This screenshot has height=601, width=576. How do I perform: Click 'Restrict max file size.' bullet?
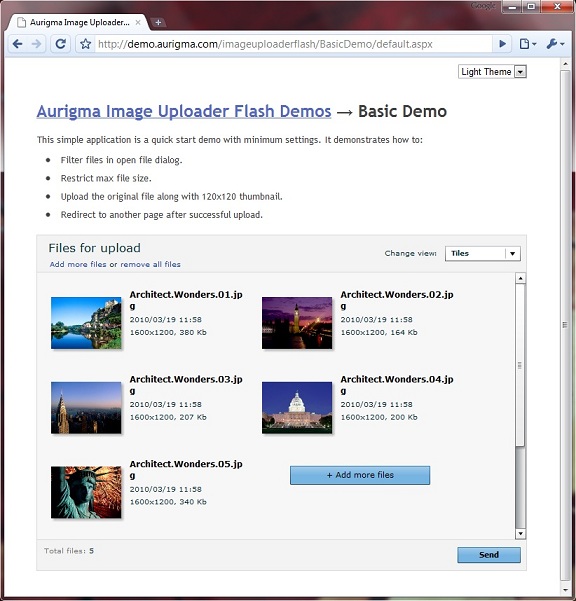point(106,178)
